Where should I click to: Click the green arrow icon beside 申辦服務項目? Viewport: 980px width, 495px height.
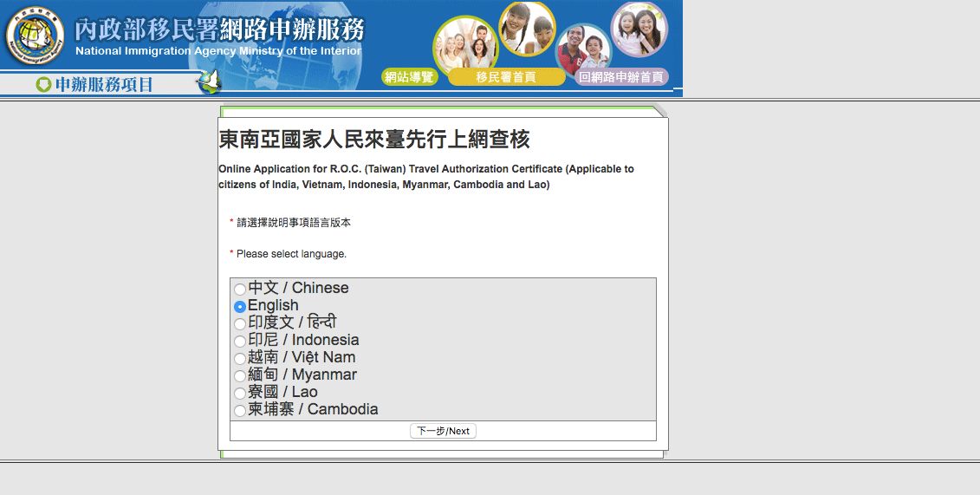pyautogui.click(x=43, y=84)
